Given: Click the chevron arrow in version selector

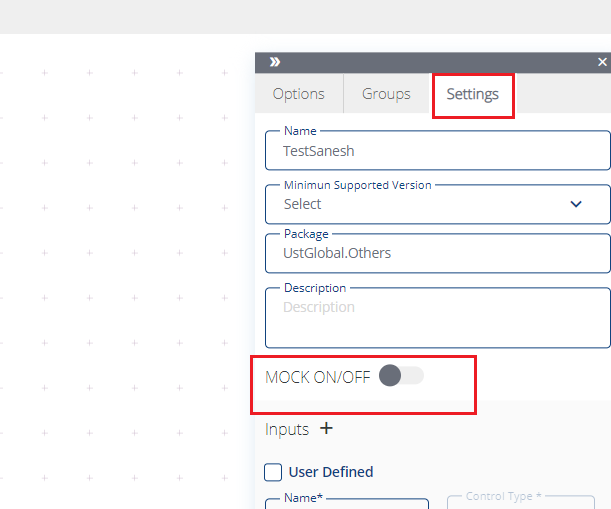Looking at the screenshot, I should click(576, 204).
